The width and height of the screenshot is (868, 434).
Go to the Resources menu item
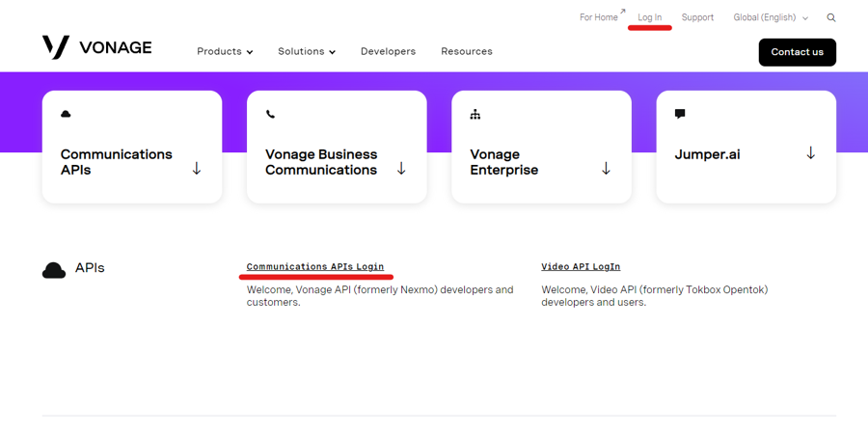click(467, 52)
